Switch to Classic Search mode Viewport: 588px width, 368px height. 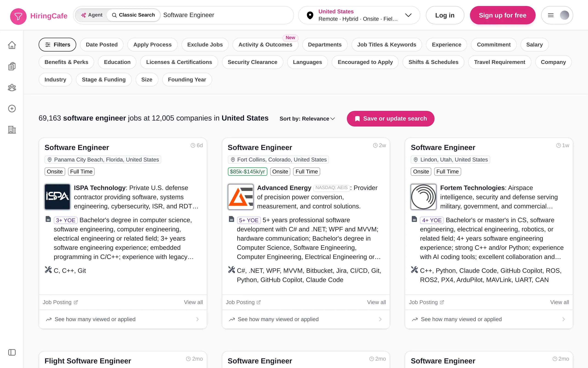[133, 15]
